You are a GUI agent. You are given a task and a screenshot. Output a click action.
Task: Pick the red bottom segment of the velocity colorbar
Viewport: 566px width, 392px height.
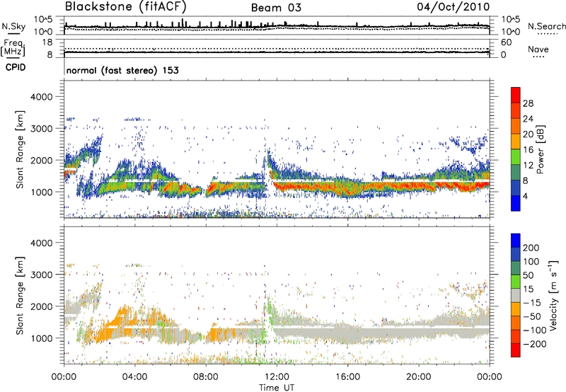(516, 350)
